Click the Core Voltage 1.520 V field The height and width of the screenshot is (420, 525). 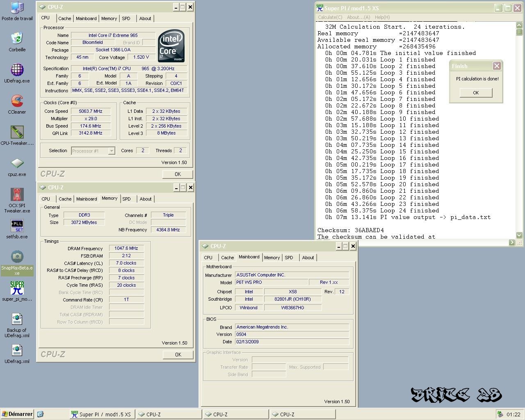coord(141,57)
